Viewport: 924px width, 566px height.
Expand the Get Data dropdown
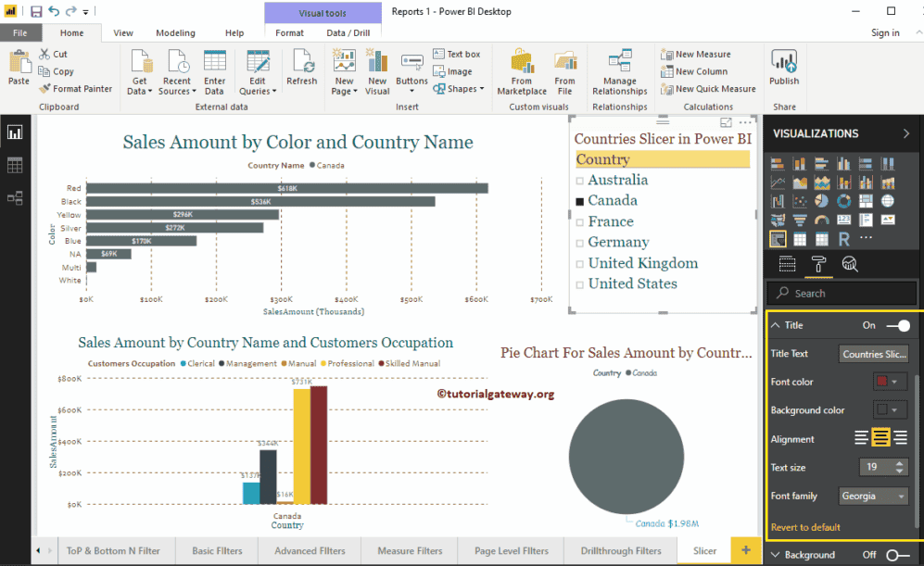141,91
